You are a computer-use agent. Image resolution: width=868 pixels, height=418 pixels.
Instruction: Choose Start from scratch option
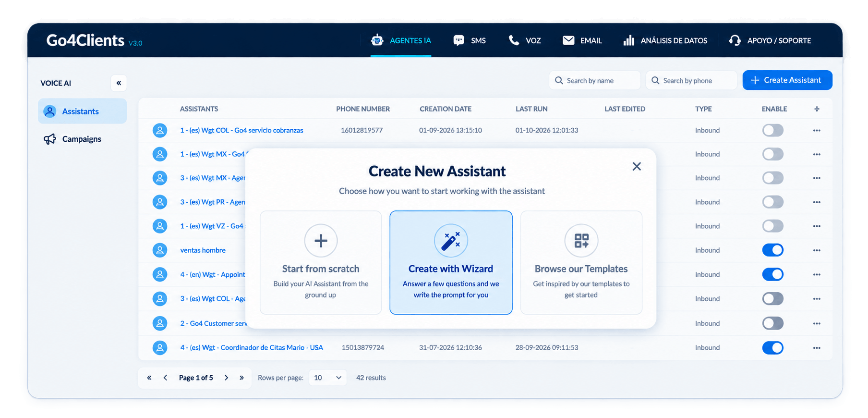(x=321, y=262)
